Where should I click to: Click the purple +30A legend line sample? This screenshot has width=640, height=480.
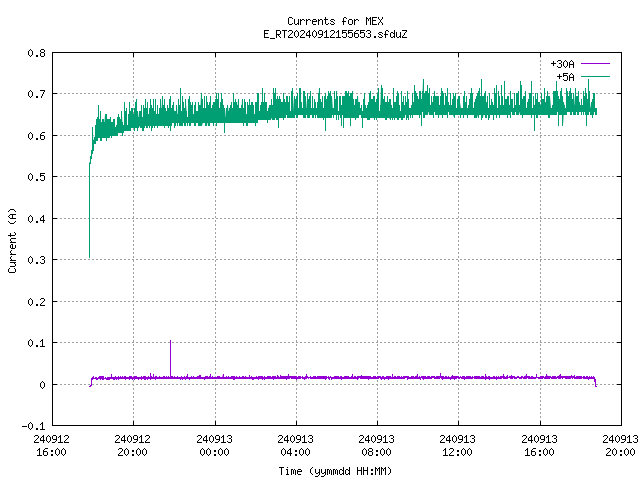point(595,64)
